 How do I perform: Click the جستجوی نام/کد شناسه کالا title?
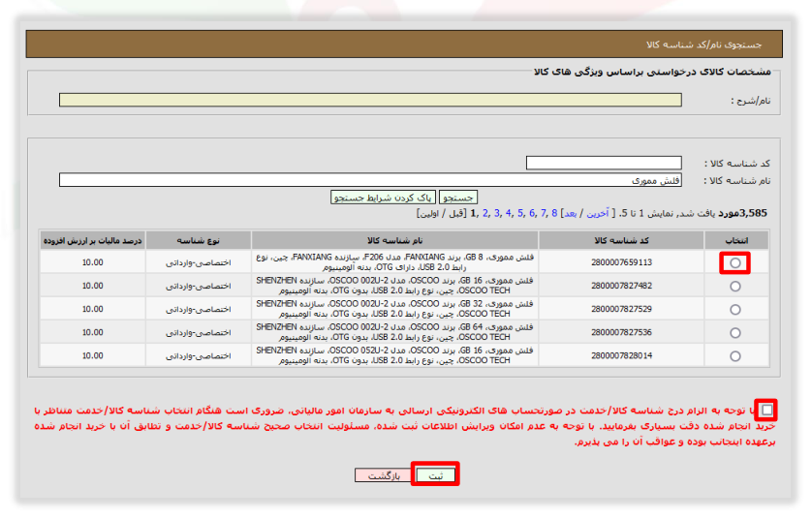pos(703,45)
